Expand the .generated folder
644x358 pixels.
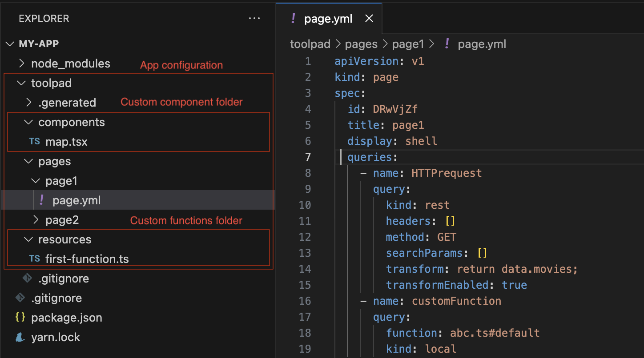[x=28, y=103]
